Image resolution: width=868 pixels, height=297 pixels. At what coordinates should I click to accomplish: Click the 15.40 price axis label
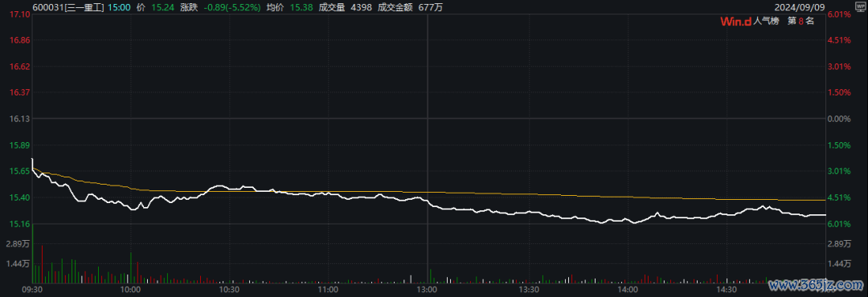tap(18, 197)
